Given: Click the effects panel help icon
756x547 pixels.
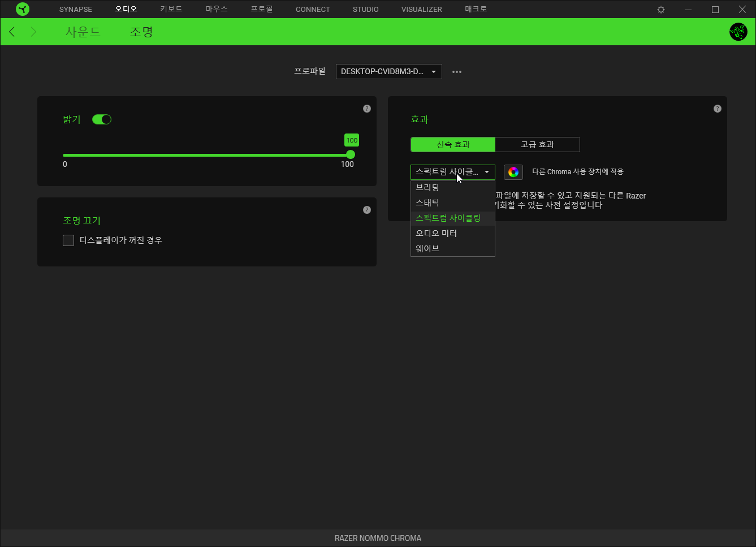Looking at the screenshot, I should click(x=718, y=109).
